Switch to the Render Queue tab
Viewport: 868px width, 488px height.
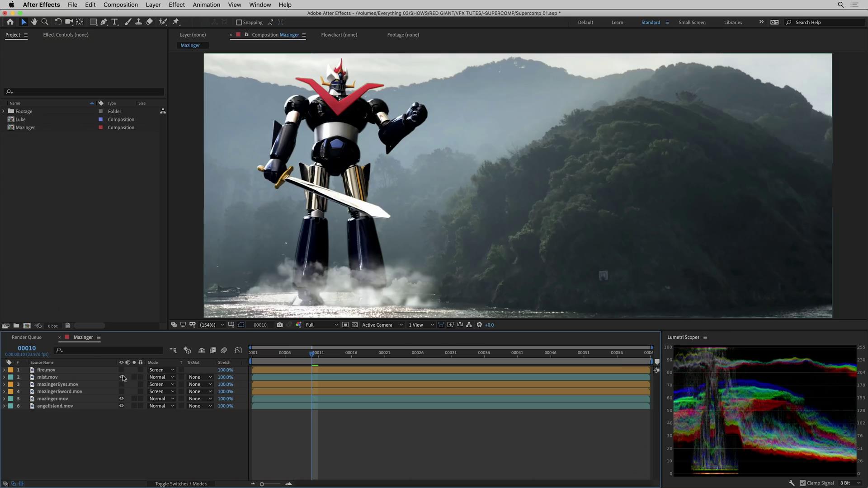pyautogui.click(x=27, y=337)
